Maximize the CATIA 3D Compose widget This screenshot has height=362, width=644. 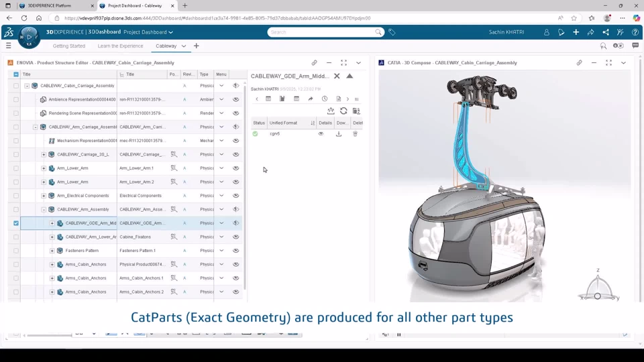point(608,63)
